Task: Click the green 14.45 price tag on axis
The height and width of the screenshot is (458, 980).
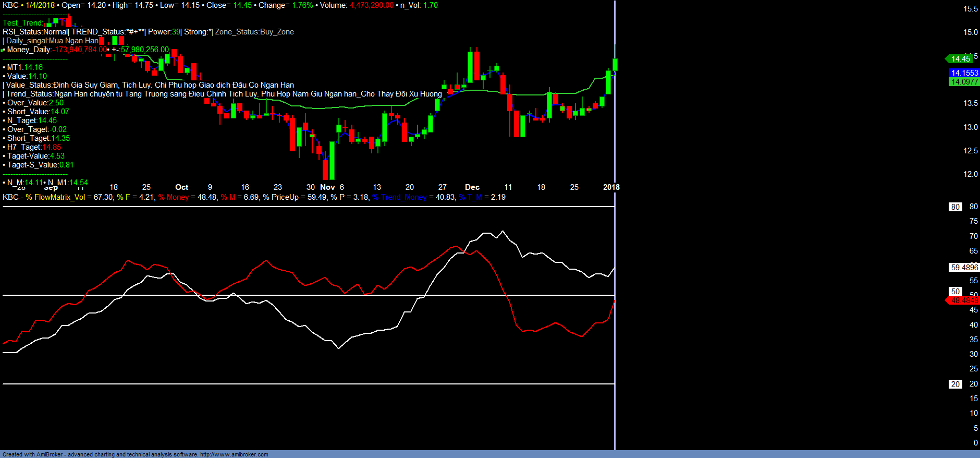Action: tap(960, 59)
